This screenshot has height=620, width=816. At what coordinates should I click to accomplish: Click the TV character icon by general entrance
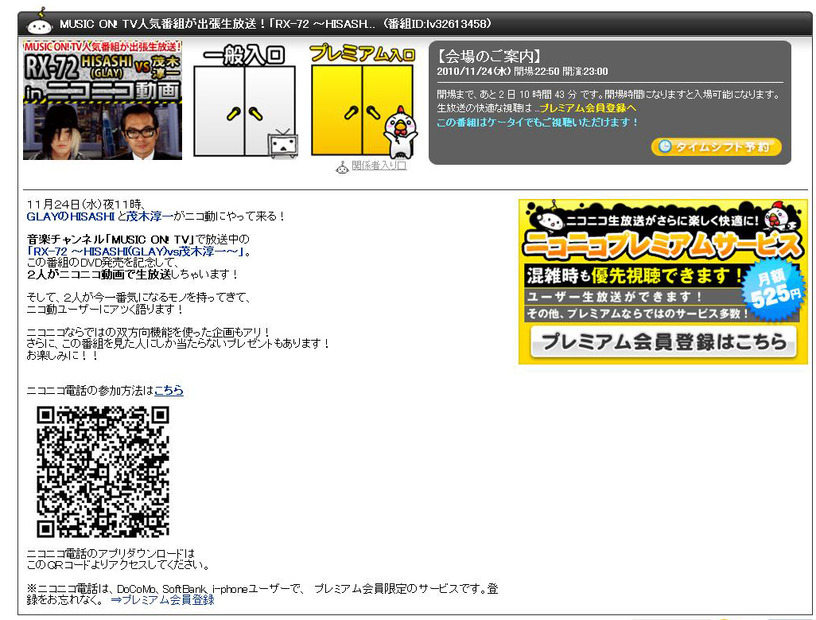click(283, 144)
